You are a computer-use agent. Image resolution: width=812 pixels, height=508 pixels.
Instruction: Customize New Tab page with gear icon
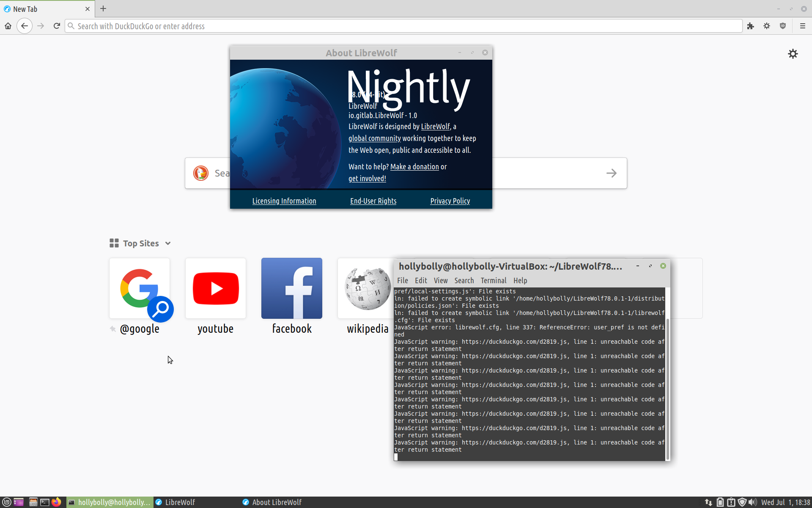coord(793,54)
